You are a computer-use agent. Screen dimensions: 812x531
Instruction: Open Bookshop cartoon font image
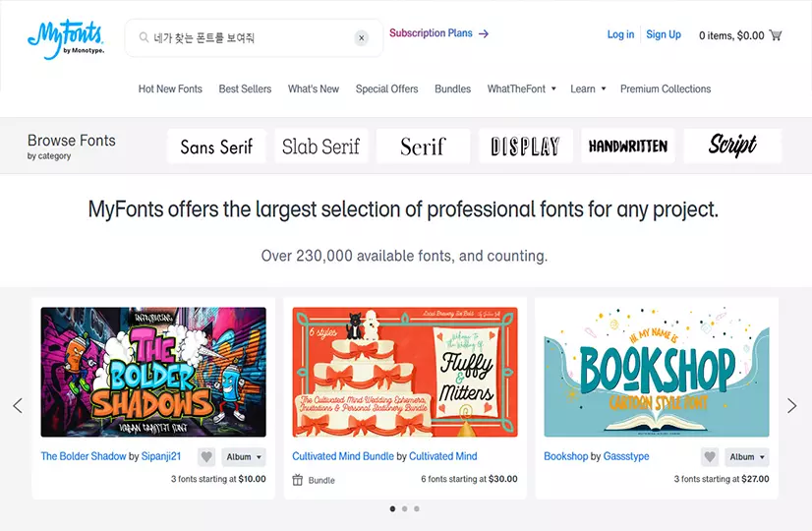[657, 372]
